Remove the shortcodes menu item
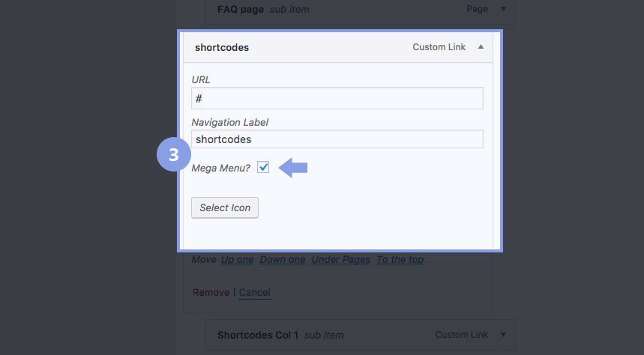The image size is (644, 355). tap(211, 292)
